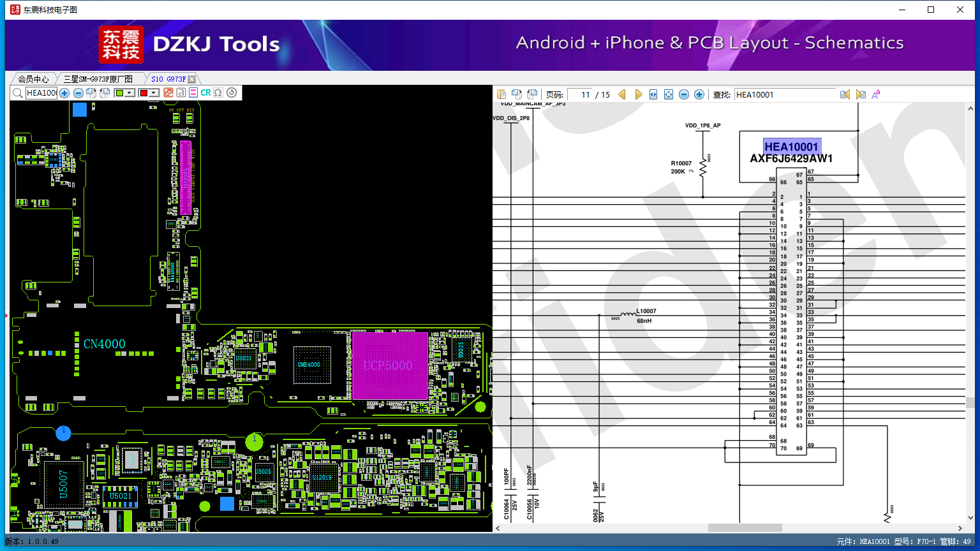Viewport: 980px width, 551px height.
Task: Select the S10 G973F tab
Action: tap(168, 79)
